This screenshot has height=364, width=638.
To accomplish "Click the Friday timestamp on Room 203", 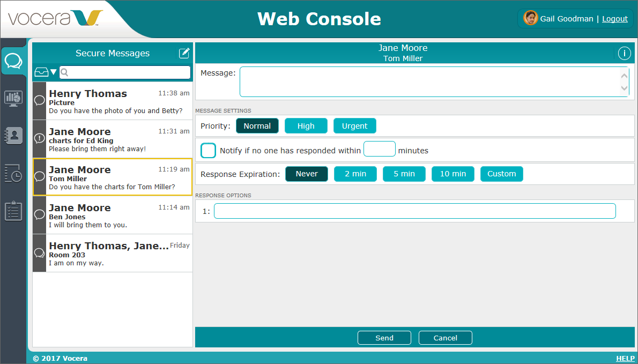I will click(180, 245).
